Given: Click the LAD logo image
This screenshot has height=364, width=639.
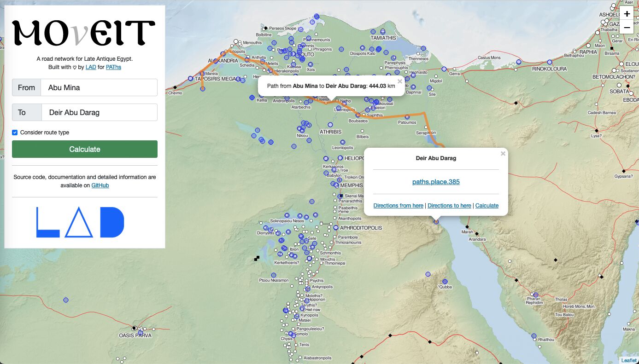Looking at the screenshot, I should pyautogui.click(x=80, y=222).
